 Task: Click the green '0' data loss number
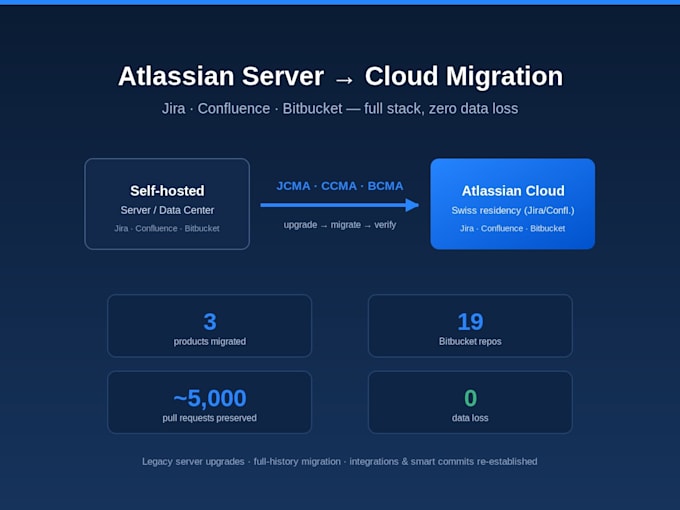(471, 398)
